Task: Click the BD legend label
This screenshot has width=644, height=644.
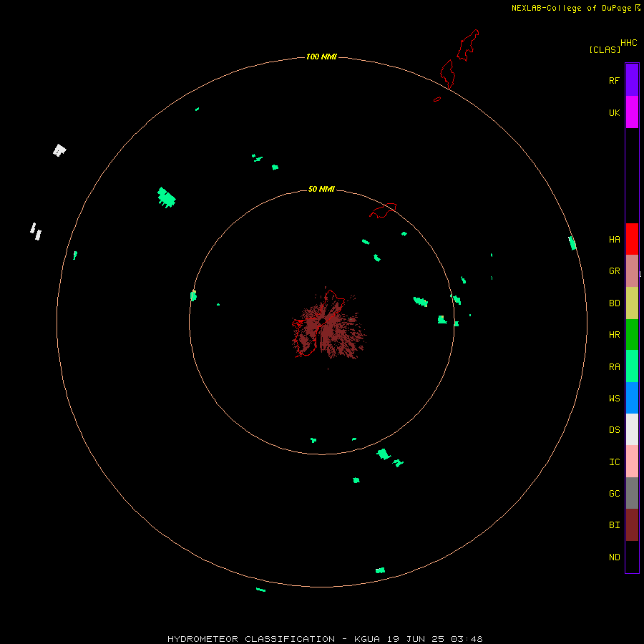Action: (x=614, y=303)
